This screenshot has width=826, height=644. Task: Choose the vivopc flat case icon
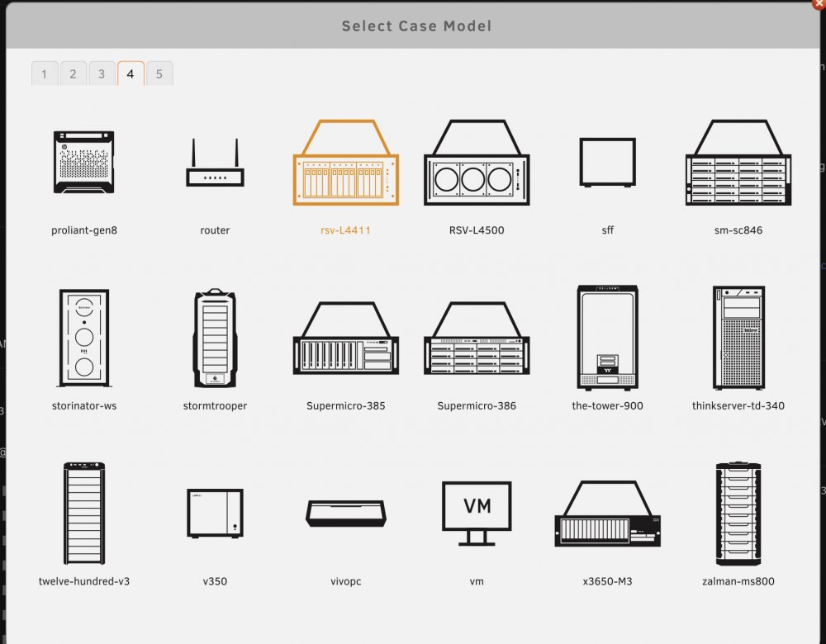coord(345,513)
